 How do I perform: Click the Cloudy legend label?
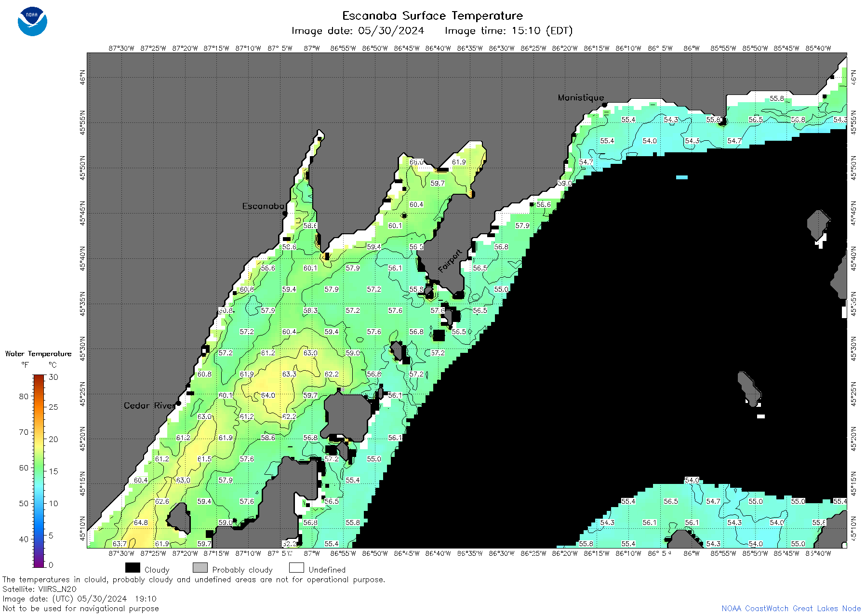pyautogui.click(x=157, y=570)
